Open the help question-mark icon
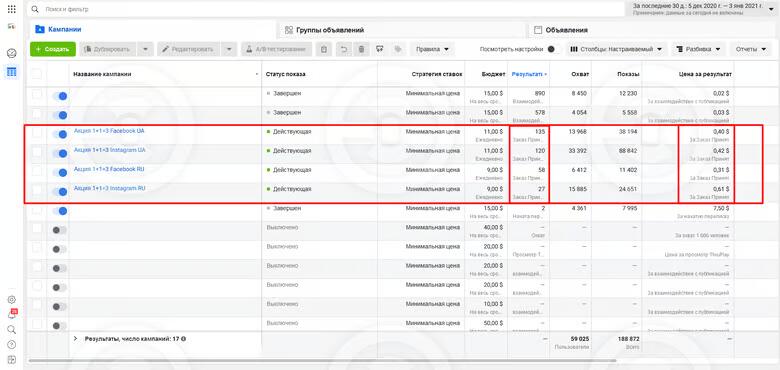The width and height of the screenshot is (780, 370). coord(12,344)
